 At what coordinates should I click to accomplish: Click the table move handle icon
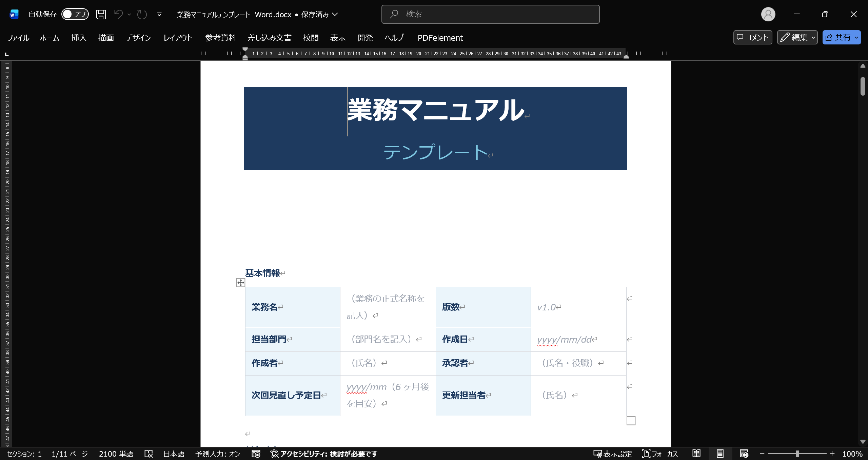pyautogui.click(x=241, y=283)
